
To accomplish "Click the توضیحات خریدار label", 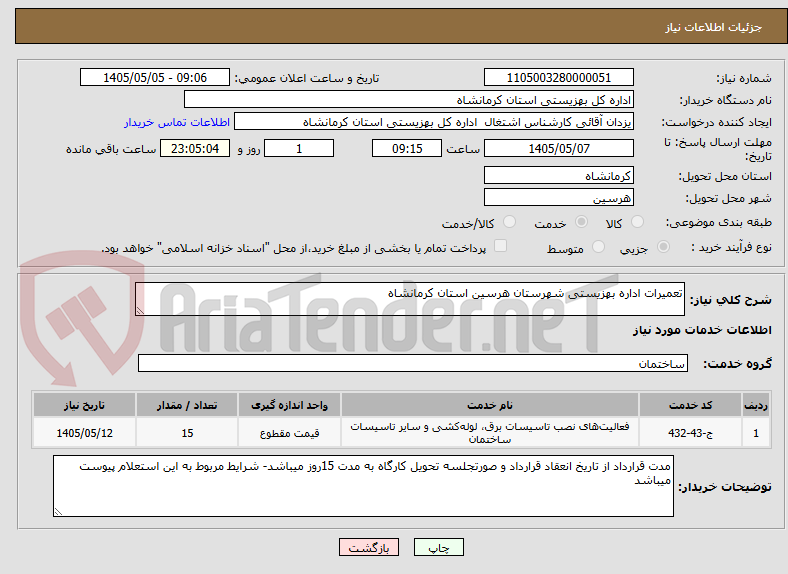I will tap(725, 487).
